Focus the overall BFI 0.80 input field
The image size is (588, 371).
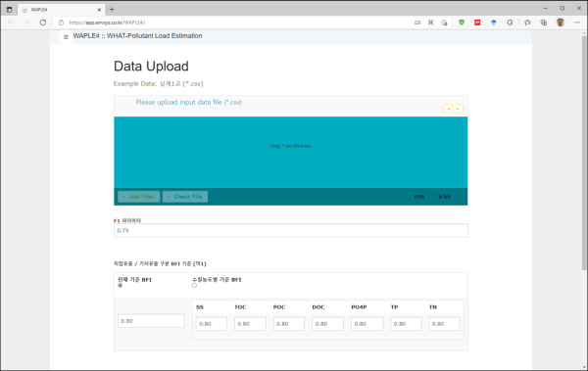click(151, 321)
